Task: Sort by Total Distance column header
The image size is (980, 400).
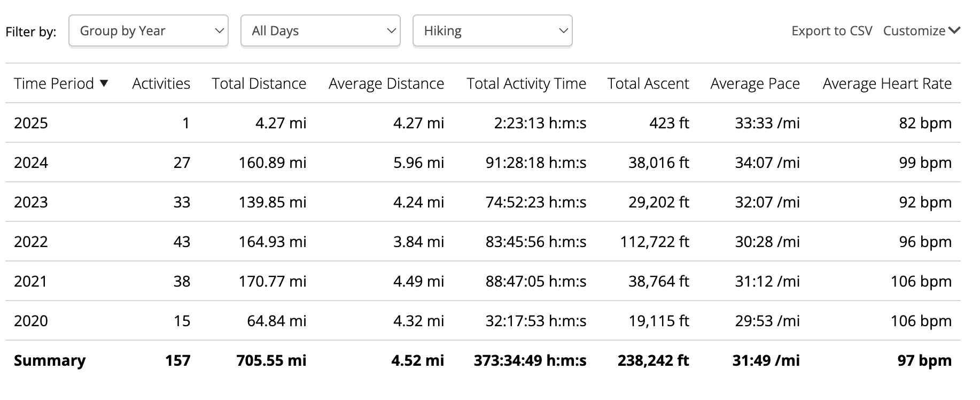Action: 259,83
